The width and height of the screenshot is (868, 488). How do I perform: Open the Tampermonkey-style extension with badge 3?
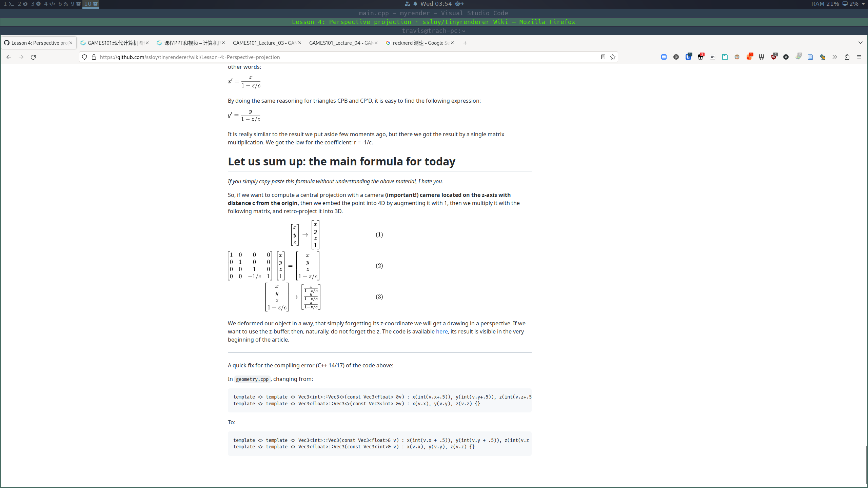pos(701,57)
